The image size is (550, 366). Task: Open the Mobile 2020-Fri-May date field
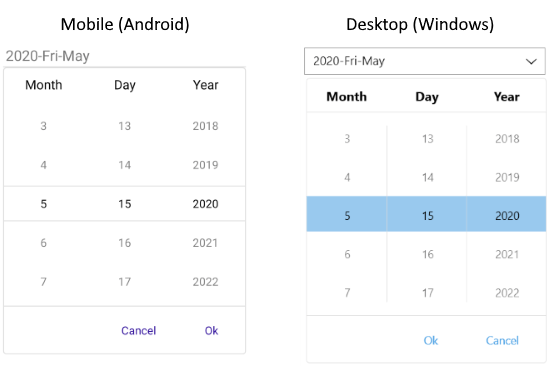point(124,56)
